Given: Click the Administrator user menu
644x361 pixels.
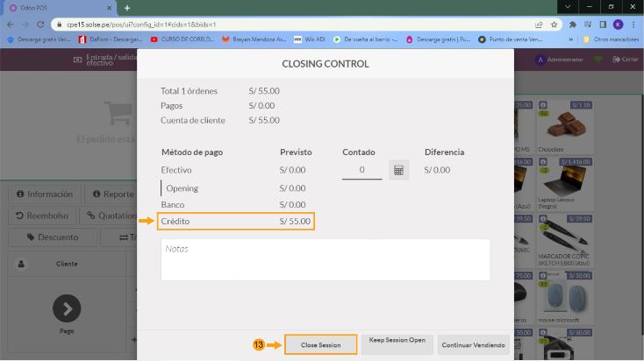Looking at the screenshot, I should (x=560, y=59).
